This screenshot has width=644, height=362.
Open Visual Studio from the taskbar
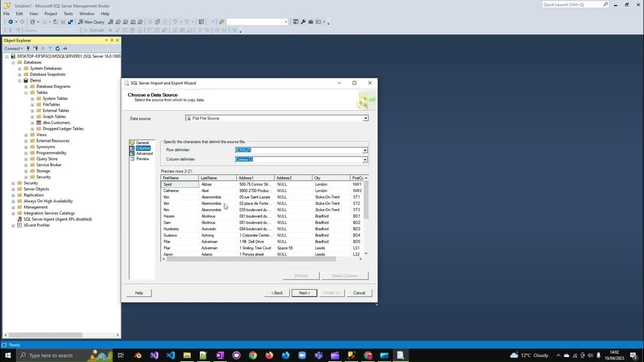coord(154,355)
